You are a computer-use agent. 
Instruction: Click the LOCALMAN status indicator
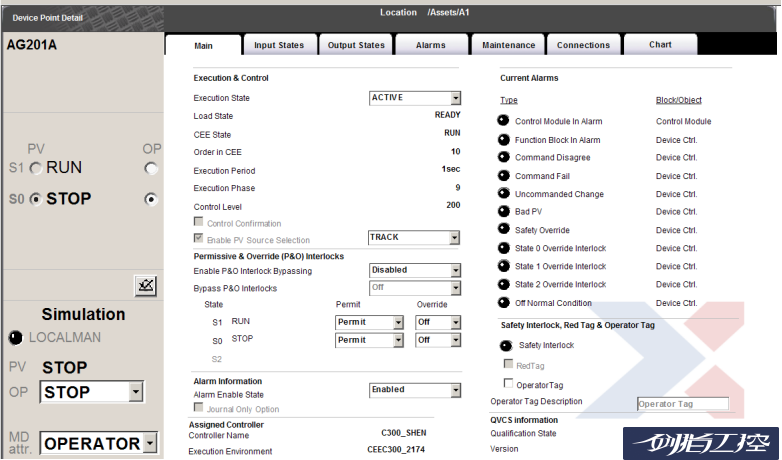15,337
